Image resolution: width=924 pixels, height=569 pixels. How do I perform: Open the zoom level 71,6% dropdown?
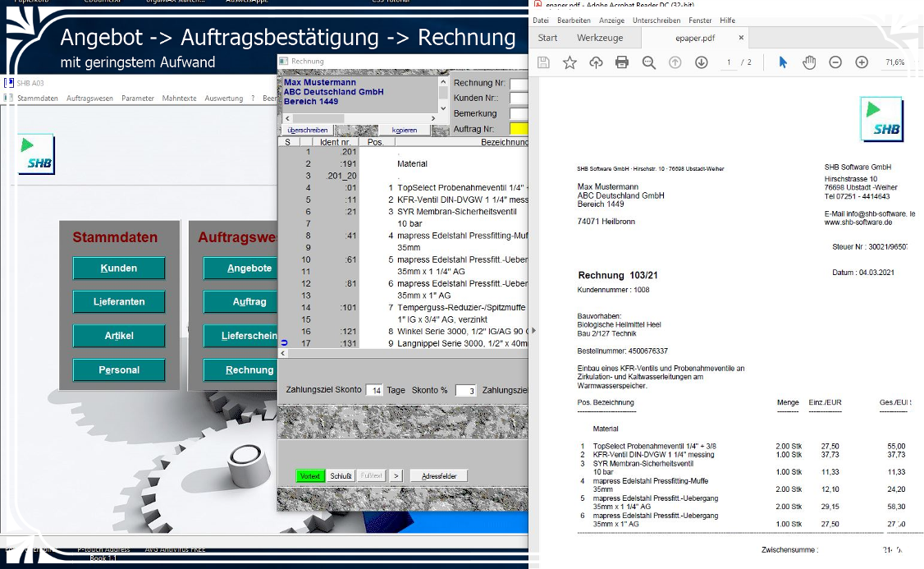pos(895,62)
